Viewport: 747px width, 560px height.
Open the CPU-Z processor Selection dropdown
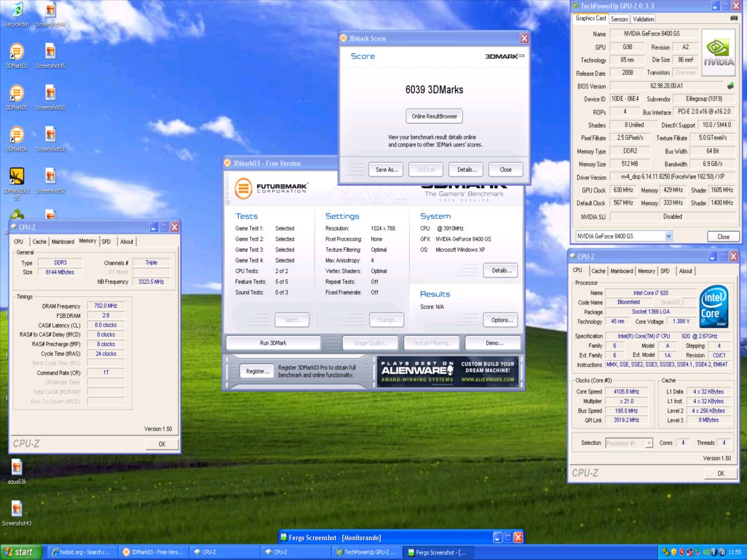(x=649, y=443)
